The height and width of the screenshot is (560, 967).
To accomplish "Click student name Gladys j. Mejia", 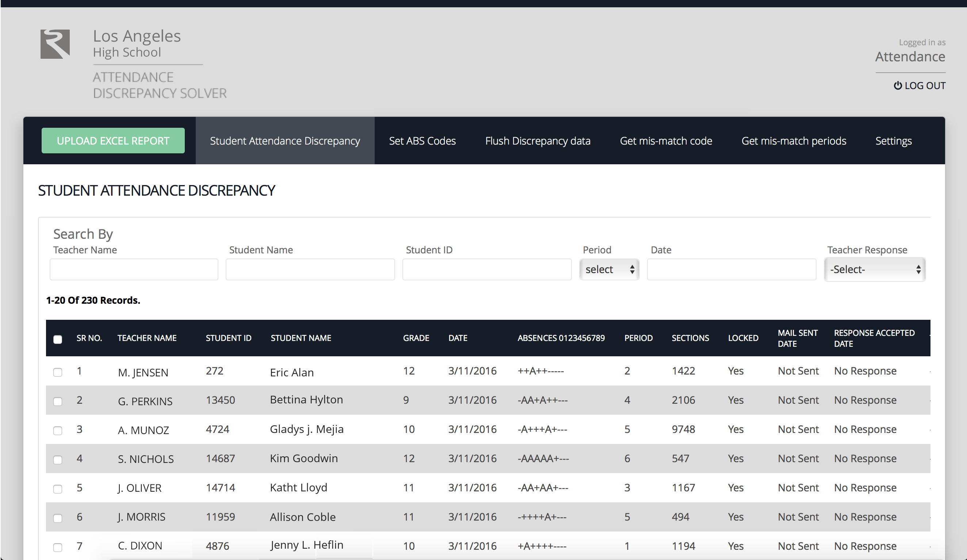I will pos(307,429).
